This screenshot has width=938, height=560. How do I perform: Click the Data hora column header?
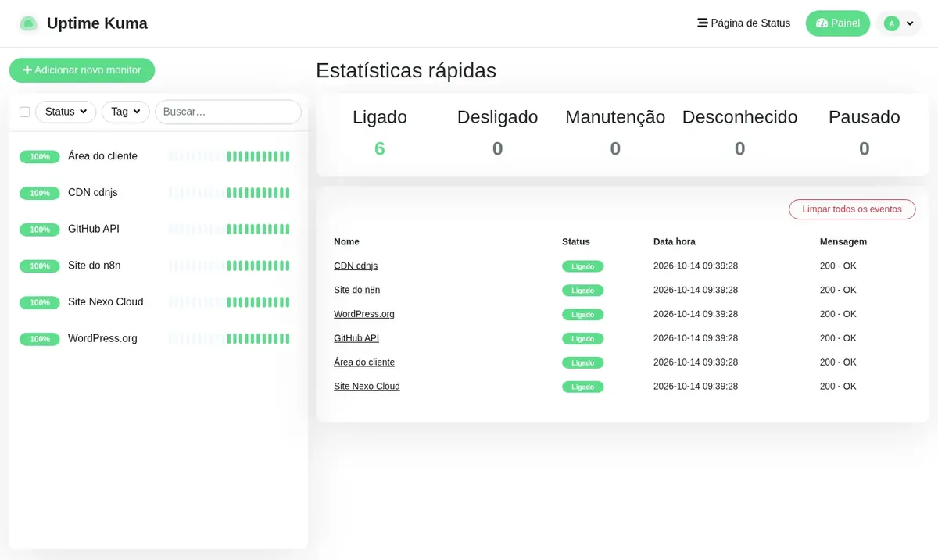674,241
